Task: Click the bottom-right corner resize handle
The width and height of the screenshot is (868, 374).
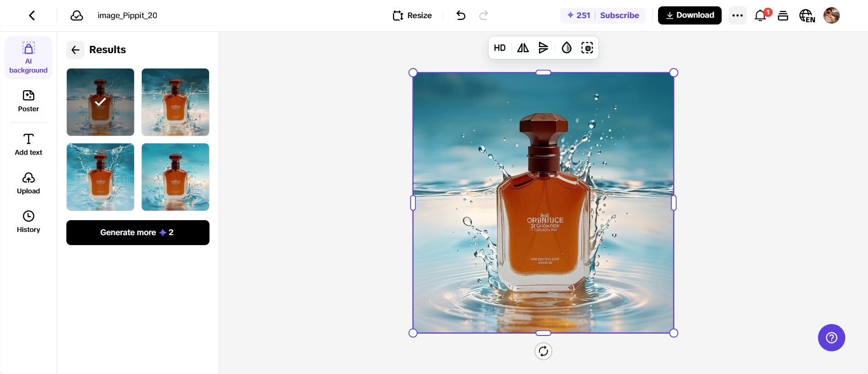Action: click(x=674, y=333)
